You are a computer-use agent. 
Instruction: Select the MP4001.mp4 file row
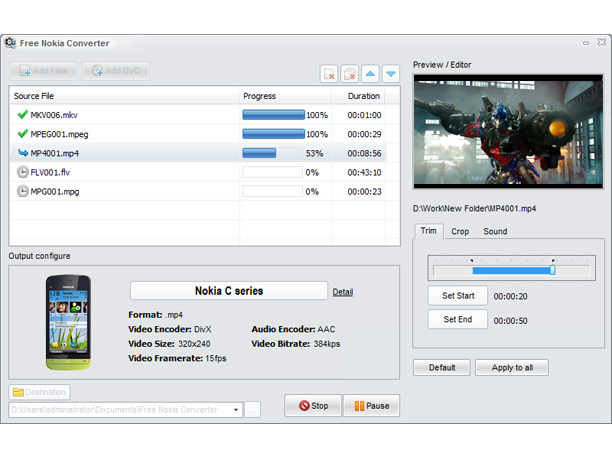(x=198, y=153)
